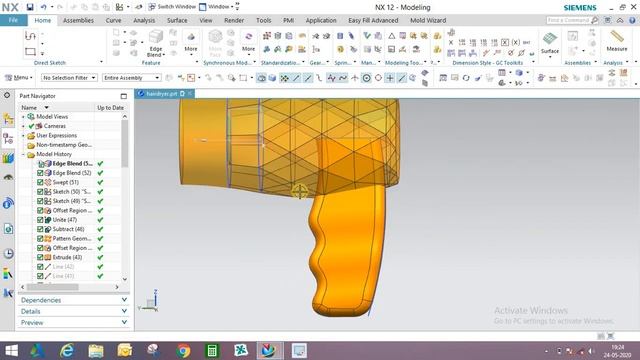Toggle the Unite (47) checkbox
This screenshot has height=360, width=640.
40,220
